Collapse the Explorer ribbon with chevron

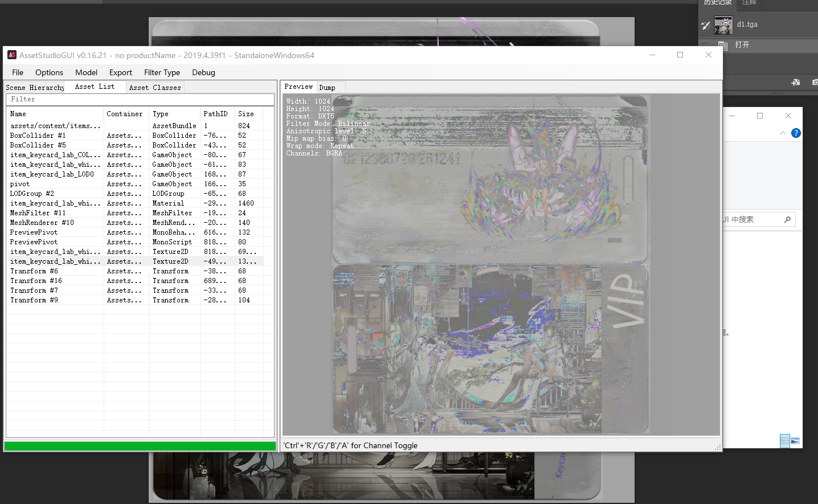click(x=783, y=133)
